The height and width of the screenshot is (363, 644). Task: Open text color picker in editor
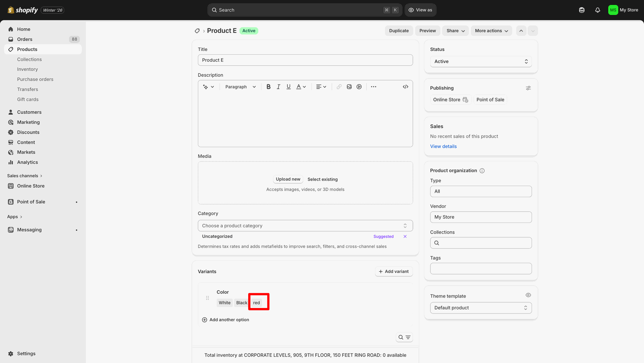coord(301,87)
